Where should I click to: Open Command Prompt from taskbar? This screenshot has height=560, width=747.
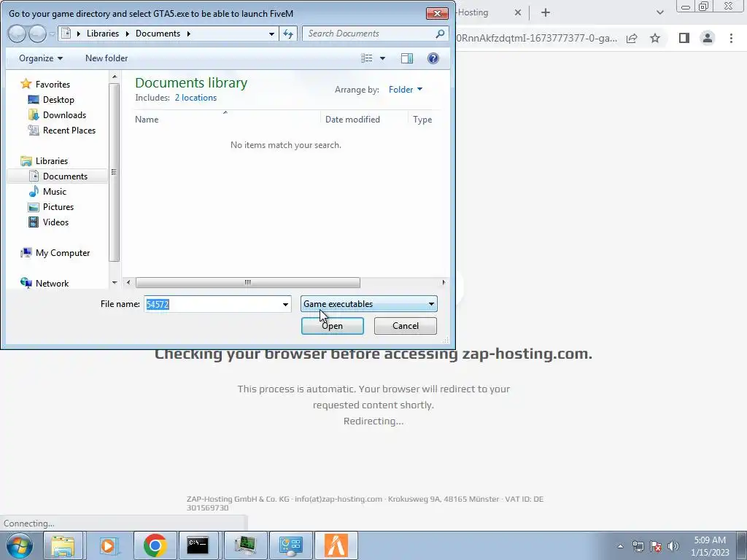click(x=197, y=545)
